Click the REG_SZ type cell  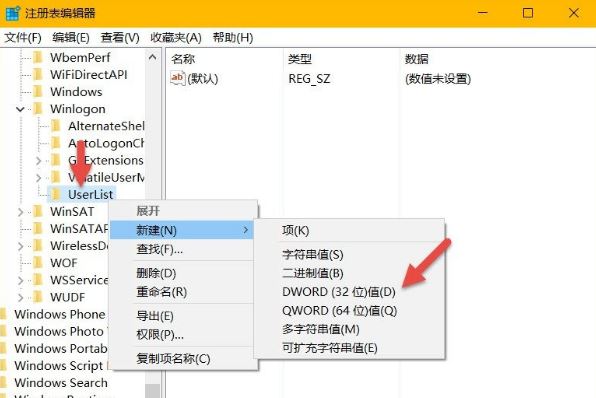[x=309, y=79]
